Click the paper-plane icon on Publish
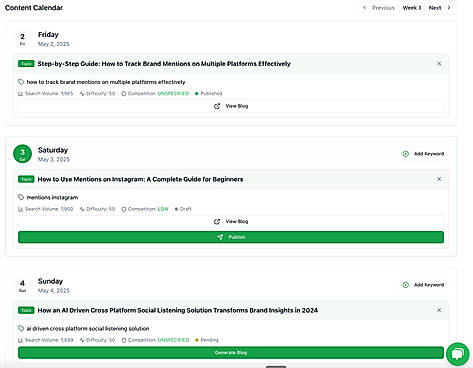 point(220,237)
